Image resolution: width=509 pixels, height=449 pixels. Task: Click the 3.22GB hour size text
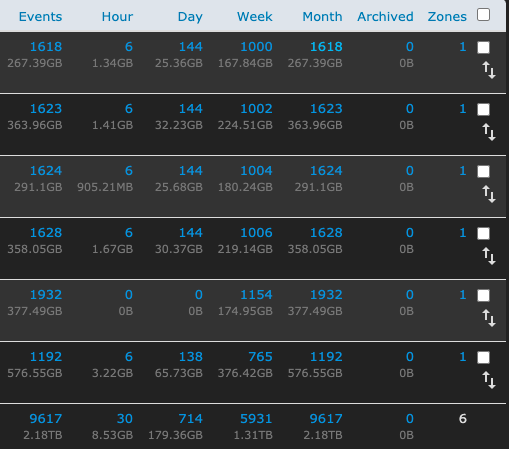(113, 373)
